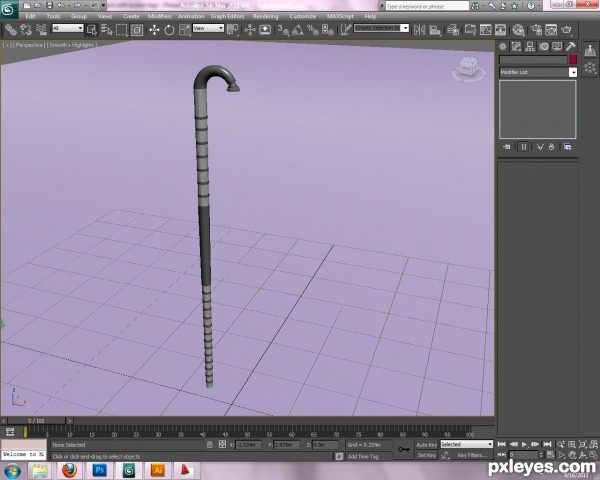Screen dimensions: 600x480
Task: Activate Select and Move tool
Action: (154, 30)
